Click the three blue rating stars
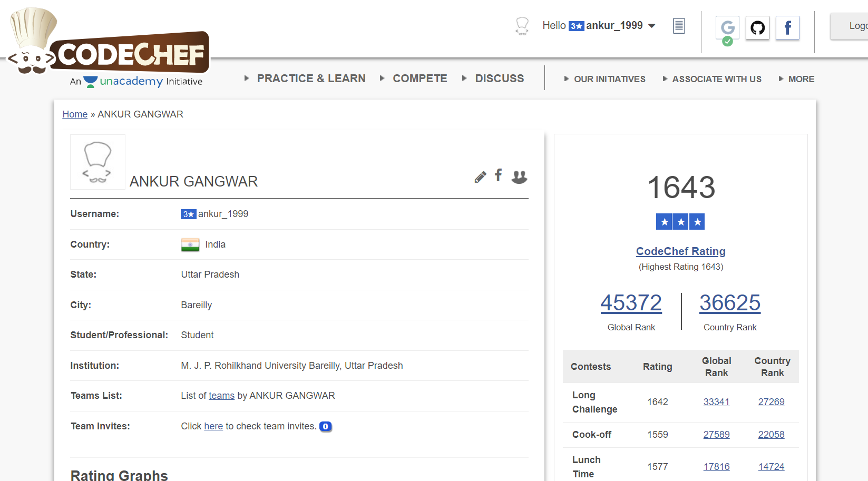868x481 pixels. pos(680,222)
